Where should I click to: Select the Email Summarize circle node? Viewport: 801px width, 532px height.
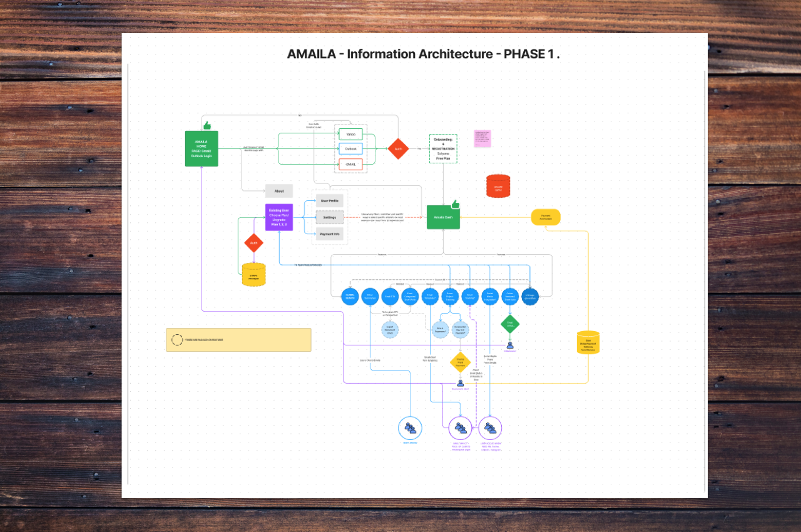pos(370,297)
